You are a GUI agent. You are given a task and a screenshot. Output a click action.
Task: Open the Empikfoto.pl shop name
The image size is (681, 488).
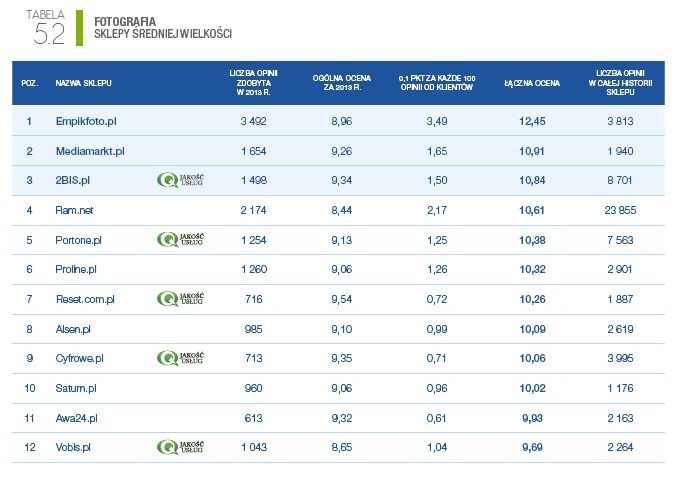86,121
